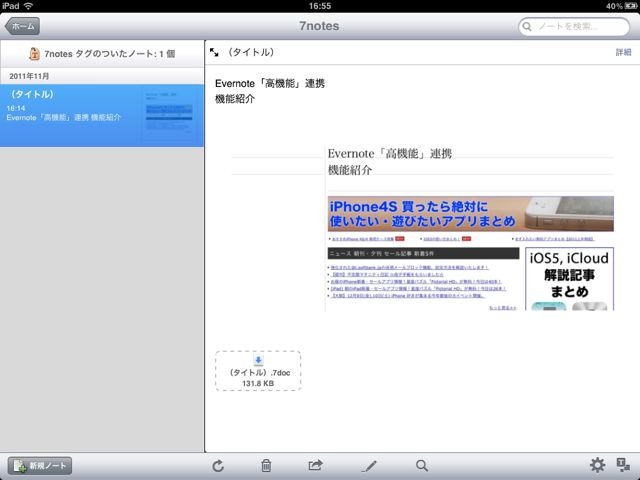Click the magnifier icon inside the search field
Screen dimensions: 640x480
point(527,27)
